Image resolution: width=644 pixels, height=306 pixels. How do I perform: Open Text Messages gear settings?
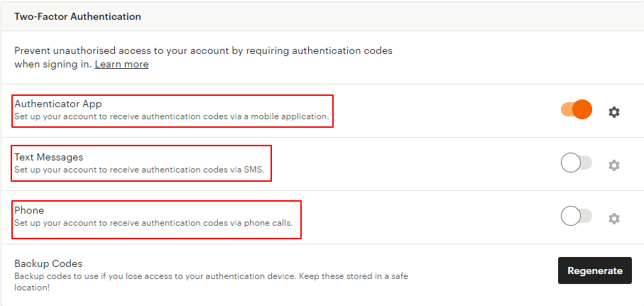click(x=613, y=165)
